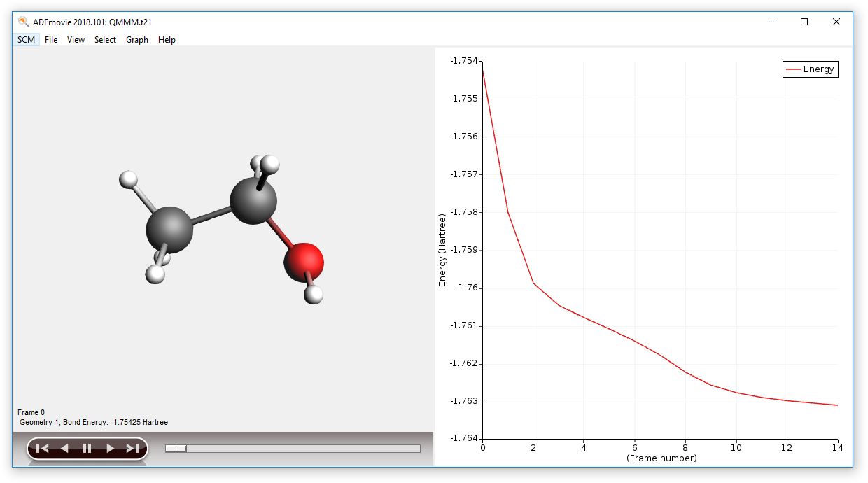Click the 'Energy (Hartree)' axis label

442,250
